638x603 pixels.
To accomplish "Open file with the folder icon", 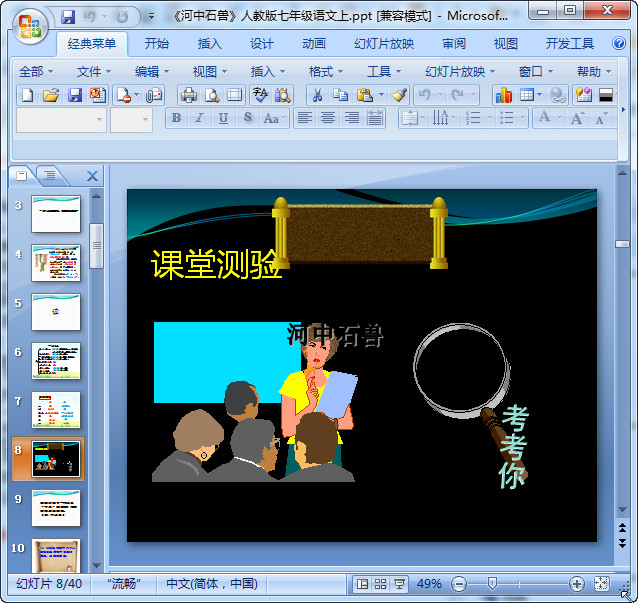I will pos(51,95).
